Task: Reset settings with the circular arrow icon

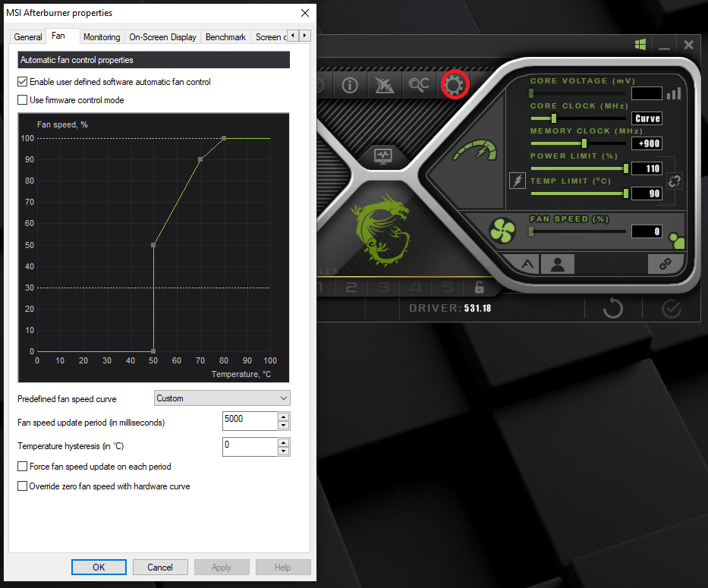Action: pos(612,309)
